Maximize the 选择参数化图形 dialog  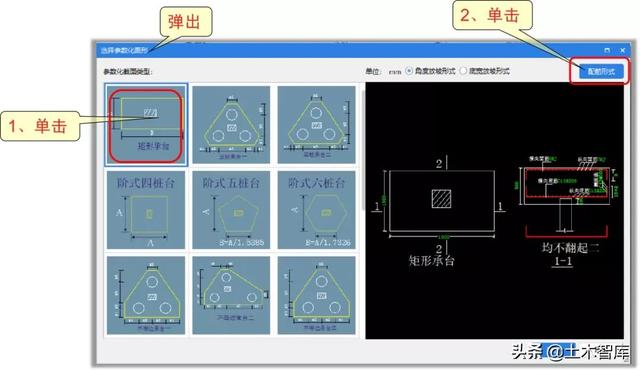607,50
